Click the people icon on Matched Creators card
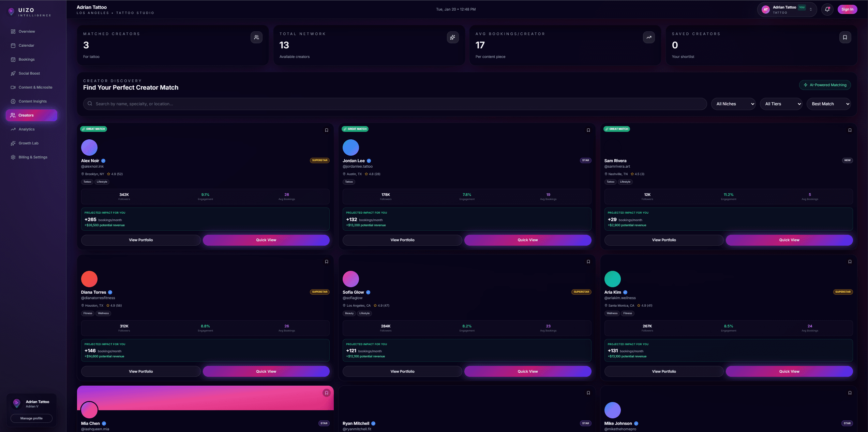868x432 pixels. coord(256,37)
